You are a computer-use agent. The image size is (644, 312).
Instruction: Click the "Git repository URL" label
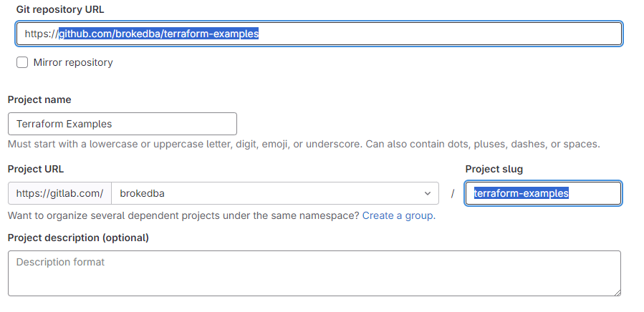click(x=60, y=10)
